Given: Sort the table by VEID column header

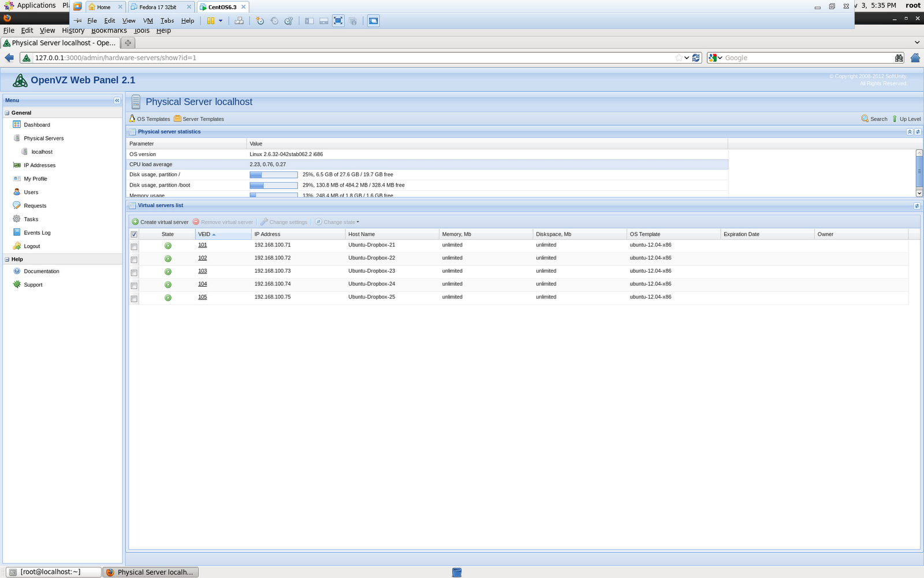Looking at the screenshot, I should (223, 234).
